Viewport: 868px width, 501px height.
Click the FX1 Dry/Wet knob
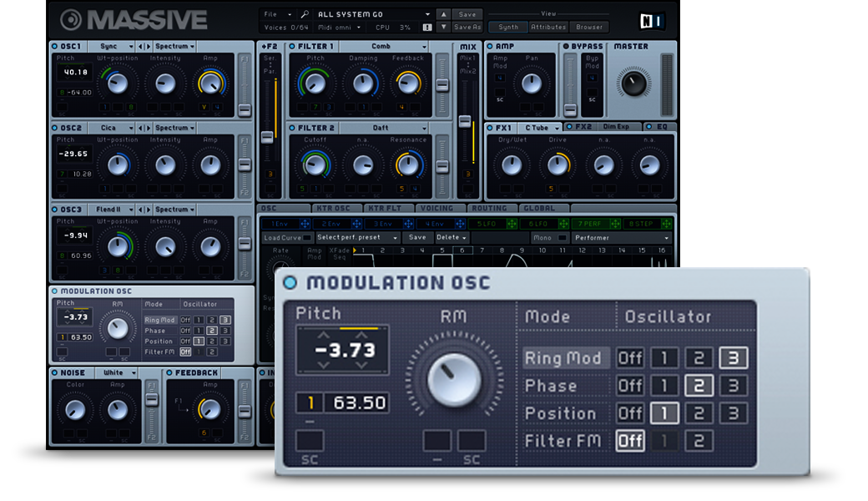pos(512,164)
